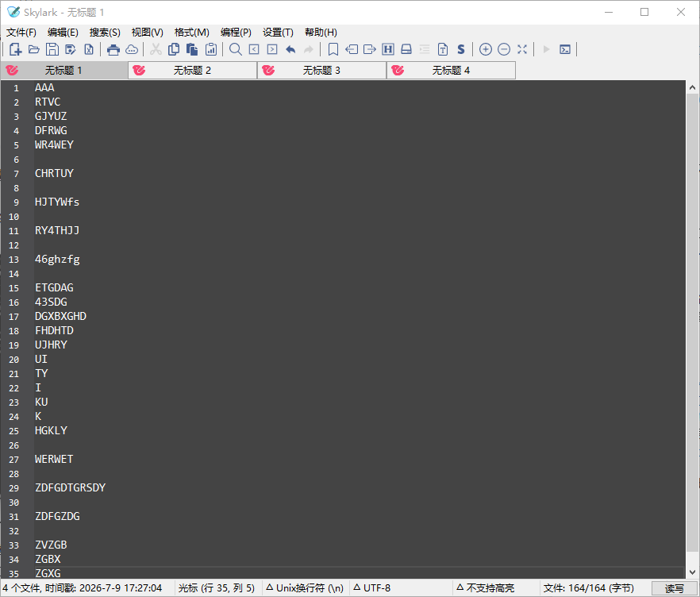This screenshot has height=597, width=700.
Task: Click the Unix换行符 (\n) status entry
Action: 305,588
